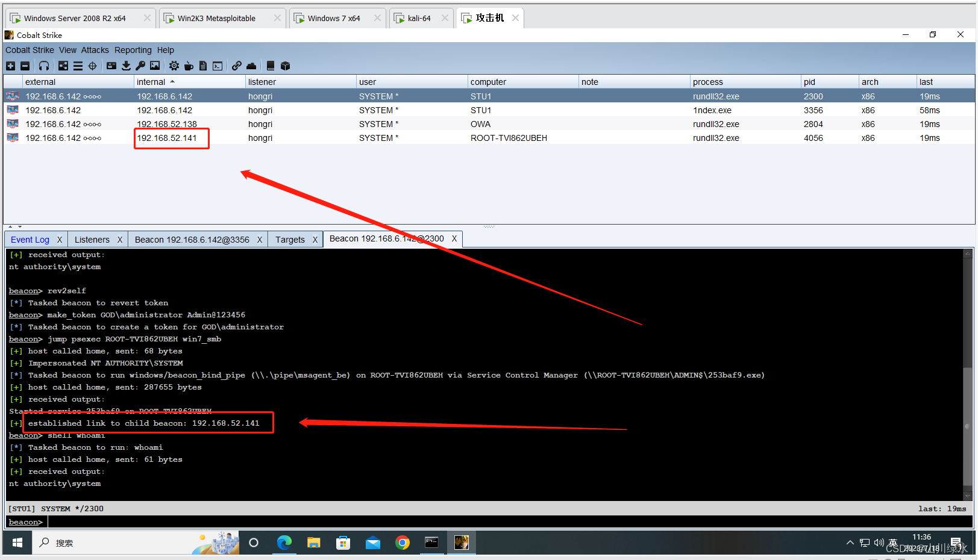The height and width of the screenshot is (560, 978).
Task: Click the document Office macro icon
Action: (203, 66)
